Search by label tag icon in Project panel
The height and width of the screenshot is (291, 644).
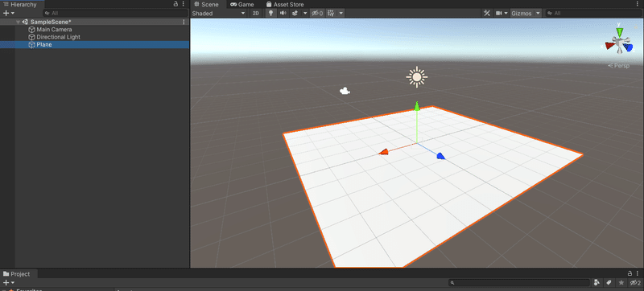tap(609, 283)
